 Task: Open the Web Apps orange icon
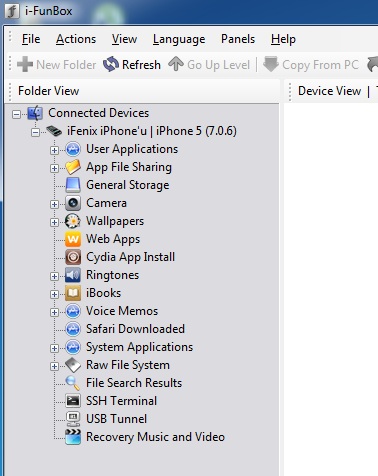pyautogui.click(x=73, y=239)
